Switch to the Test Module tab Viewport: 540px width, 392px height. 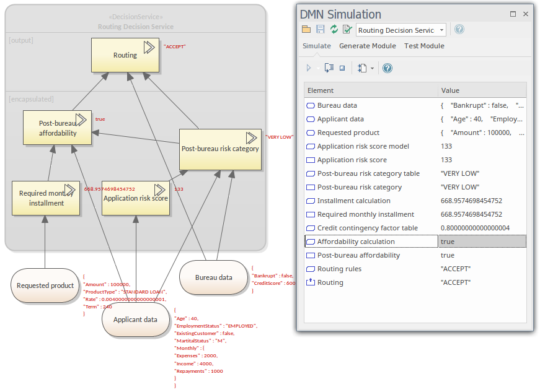tap(424, 46)
